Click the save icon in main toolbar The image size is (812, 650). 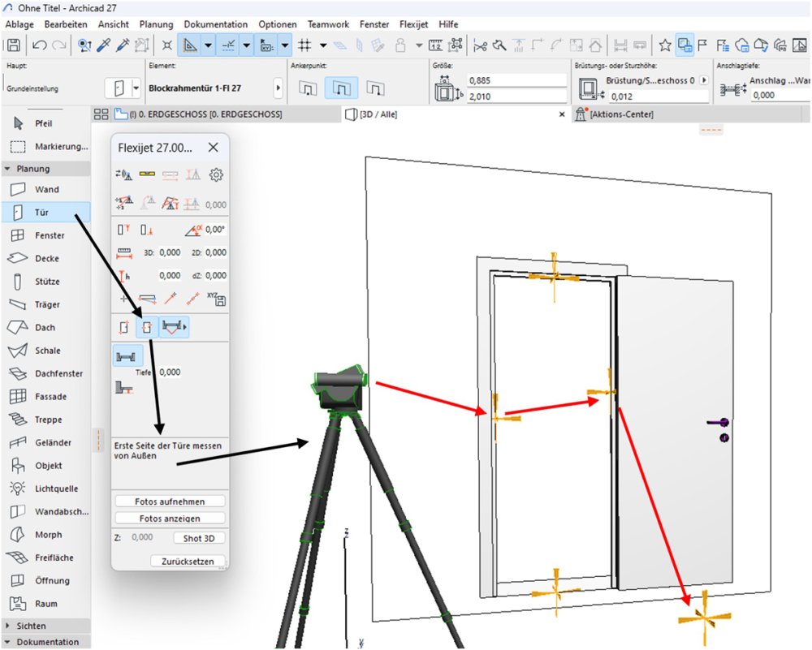pos(14,45)
